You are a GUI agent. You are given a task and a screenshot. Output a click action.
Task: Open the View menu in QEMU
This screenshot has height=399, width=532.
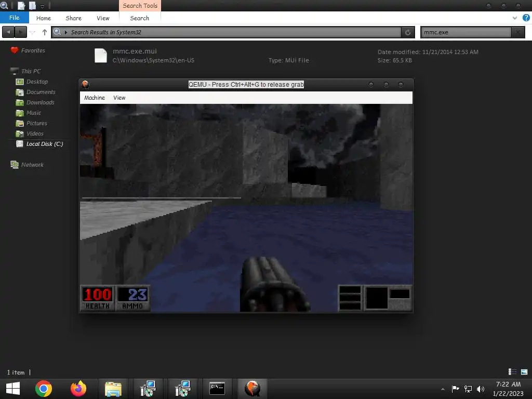tap(119, 98)
